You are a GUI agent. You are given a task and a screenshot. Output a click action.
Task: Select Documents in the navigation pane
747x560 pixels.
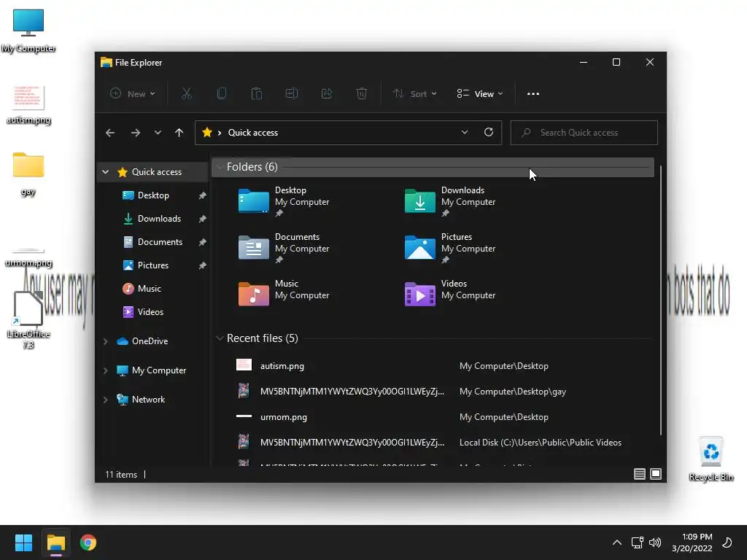coord(153,242)
